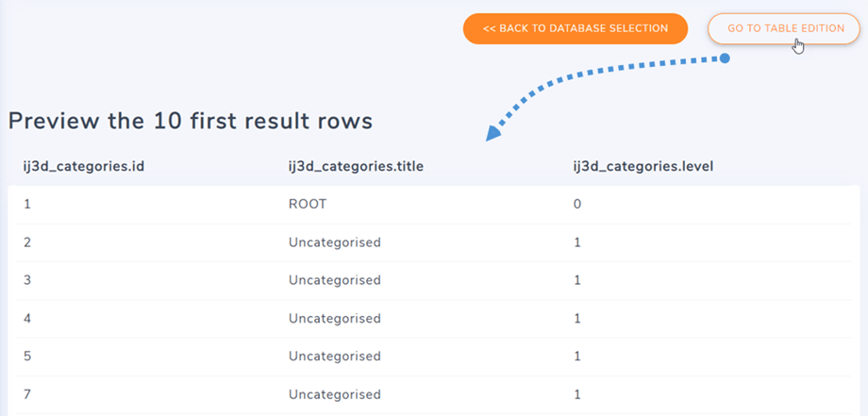Click the id 4 cell
Viewport: 868px width, 416px height.
point(26,319)
